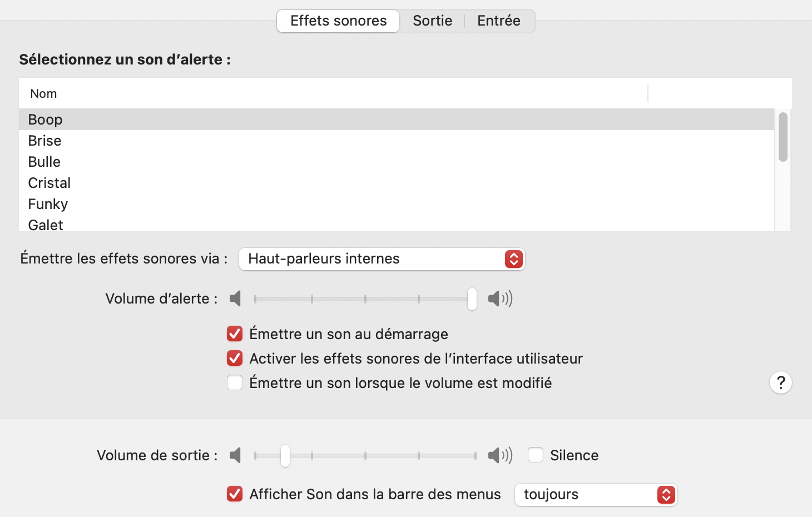Click the loud speaker icon after alert volume slider

[x=499, y=299]
